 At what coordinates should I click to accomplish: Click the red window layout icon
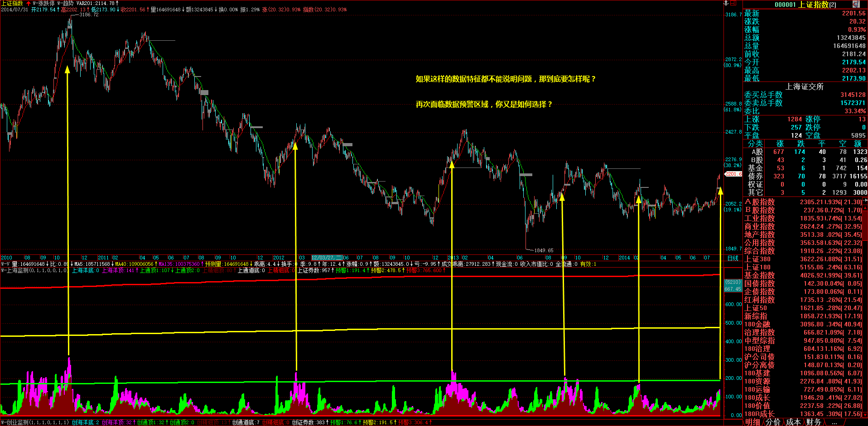click(734, 3)
